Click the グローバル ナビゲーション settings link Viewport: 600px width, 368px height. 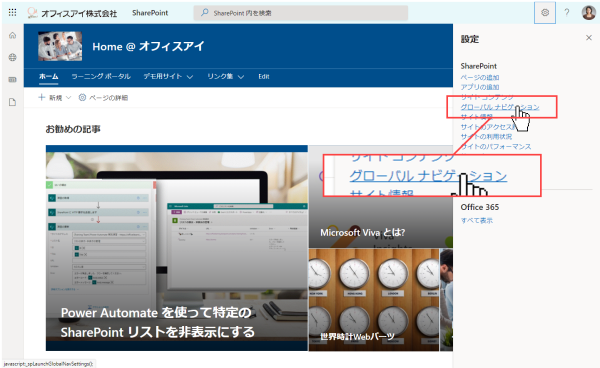[x=500, y=107]
